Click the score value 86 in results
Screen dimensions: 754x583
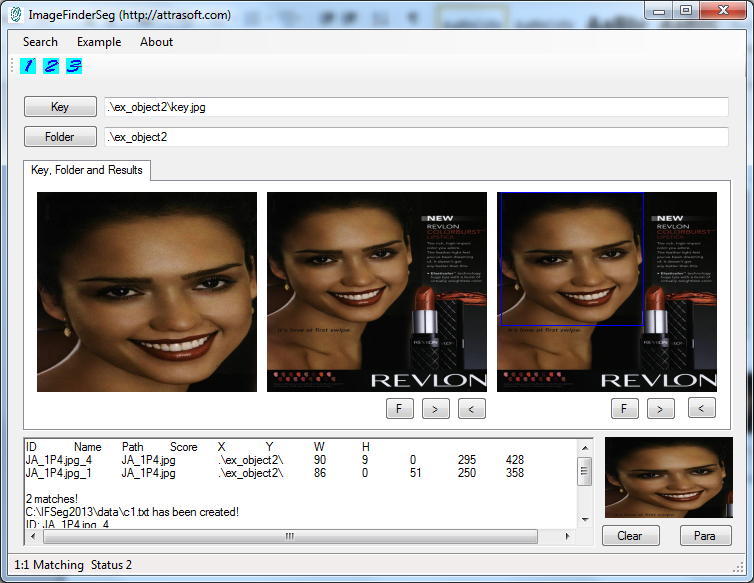(320, 473)
